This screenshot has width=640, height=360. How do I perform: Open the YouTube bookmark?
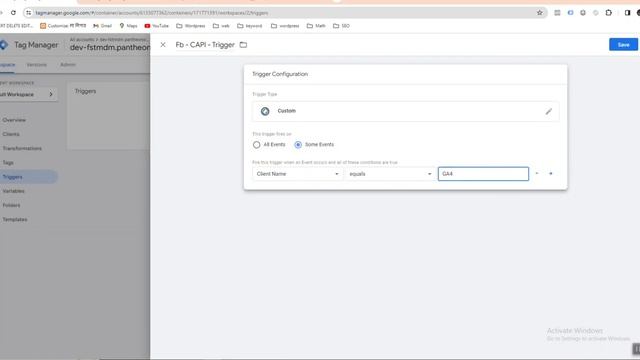pyautogui.click(x=157, y=26)
